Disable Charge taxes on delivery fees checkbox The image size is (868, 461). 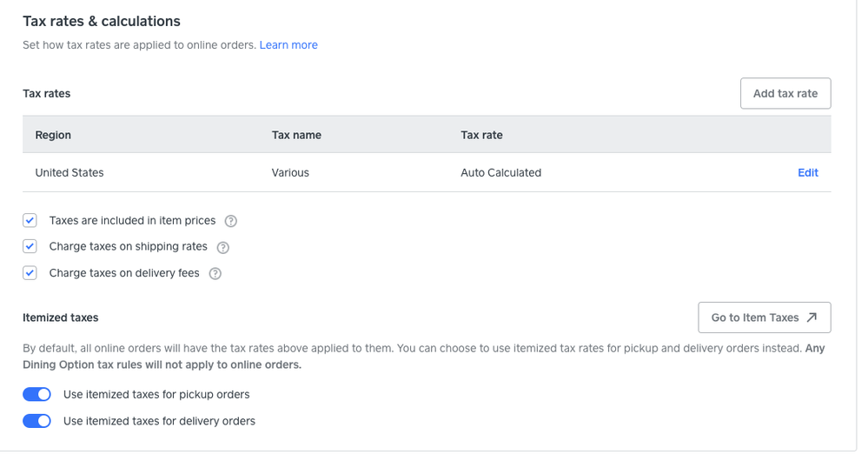point(30,273)
